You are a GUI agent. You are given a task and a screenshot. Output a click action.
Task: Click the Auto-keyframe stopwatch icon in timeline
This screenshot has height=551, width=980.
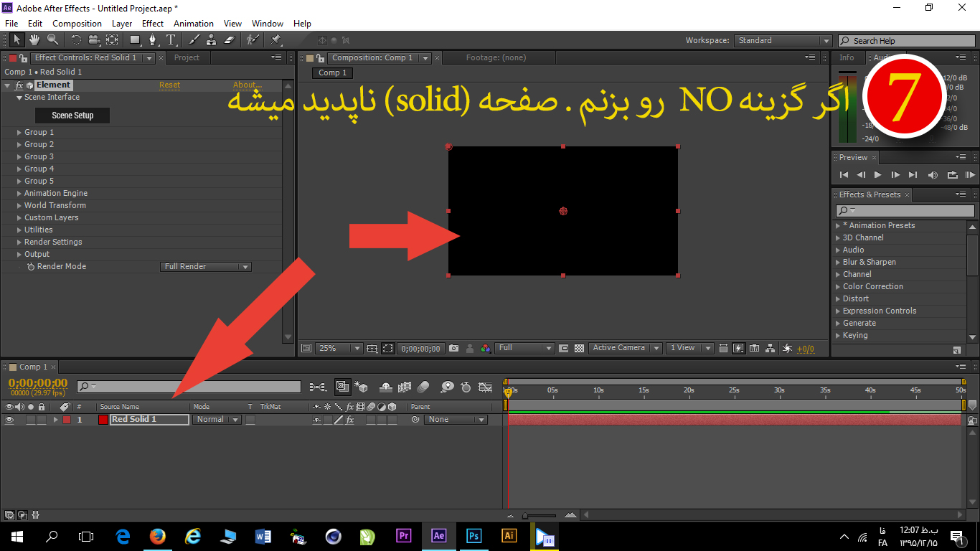466,387
